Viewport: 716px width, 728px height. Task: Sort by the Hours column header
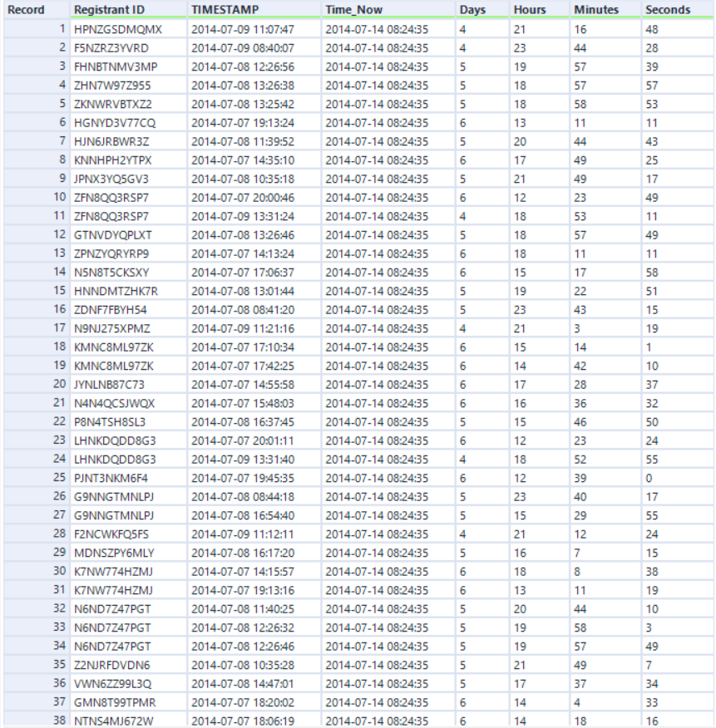[528, 9]
